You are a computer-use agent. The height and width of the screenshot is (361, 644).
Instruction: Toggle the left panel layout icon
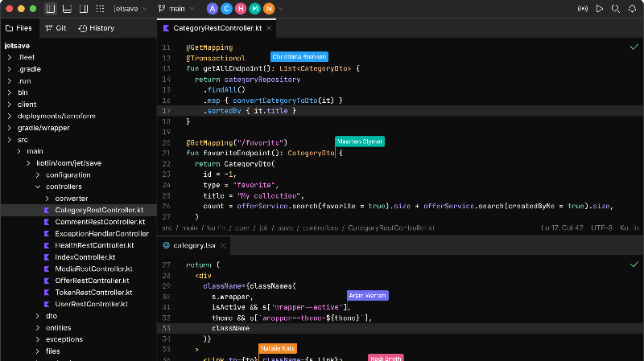51,9
